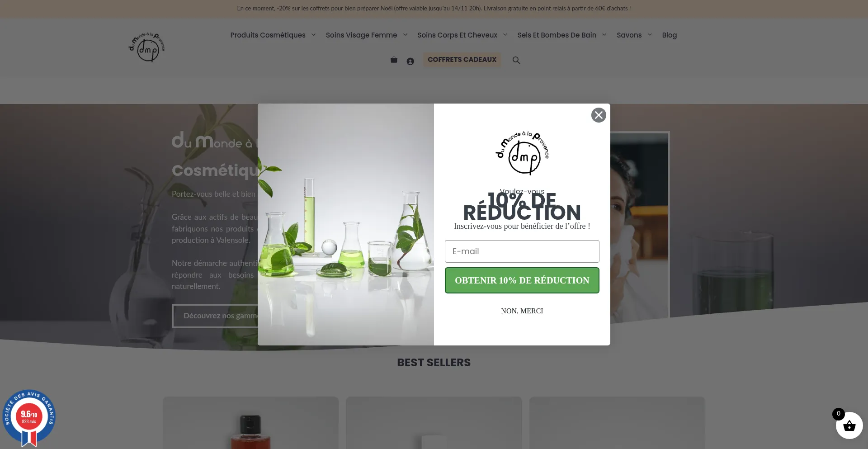Viewport: 868px width, 449px height.
Task: Click the dmp logo inside the popup
Action: (522, 153)
